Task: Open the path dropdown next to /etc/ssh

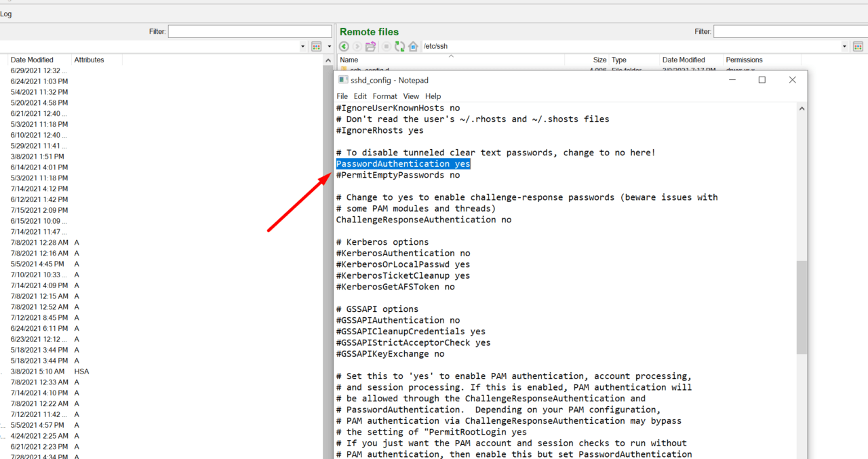Action: click(844, 46)
